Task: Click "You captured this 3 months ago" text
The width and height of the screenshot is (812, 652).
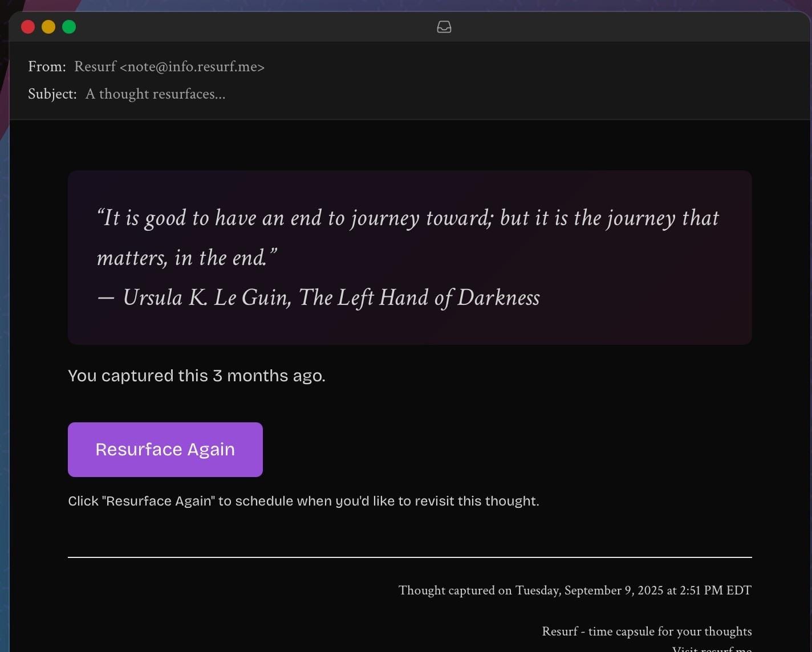Action: 196,376
